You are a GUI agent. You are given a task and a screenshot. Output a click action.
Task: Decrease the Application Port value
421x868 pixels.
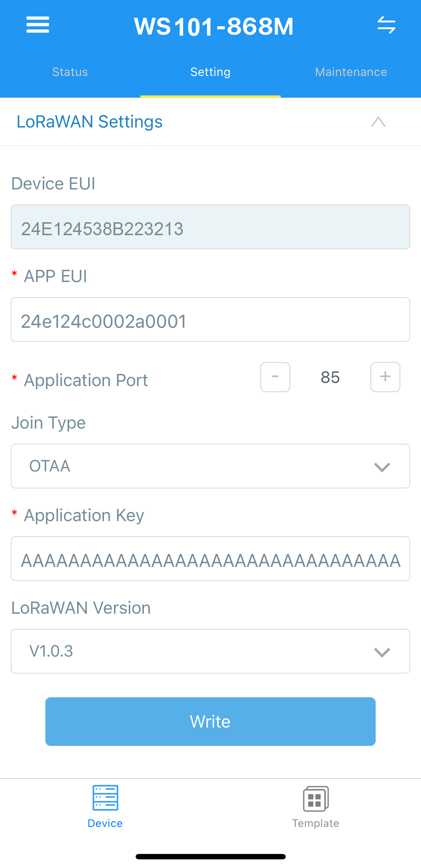[x=275, y=377]
